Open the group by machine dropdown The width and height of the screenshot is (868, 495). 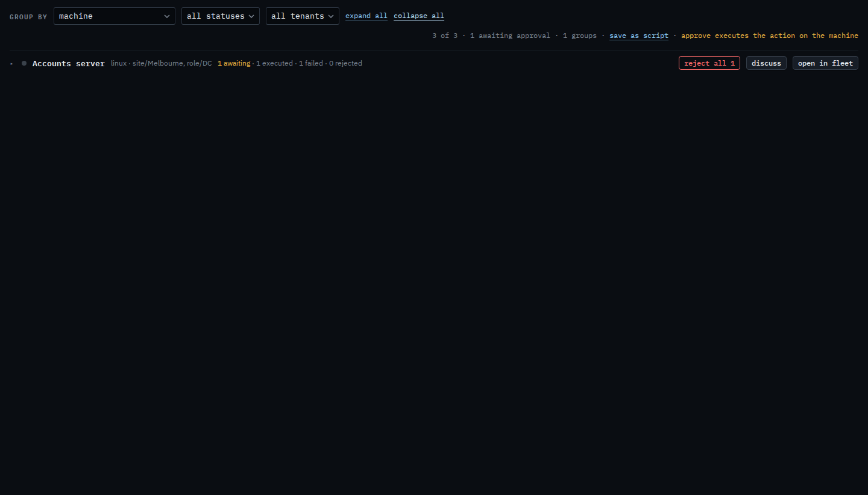click(115, 16)
